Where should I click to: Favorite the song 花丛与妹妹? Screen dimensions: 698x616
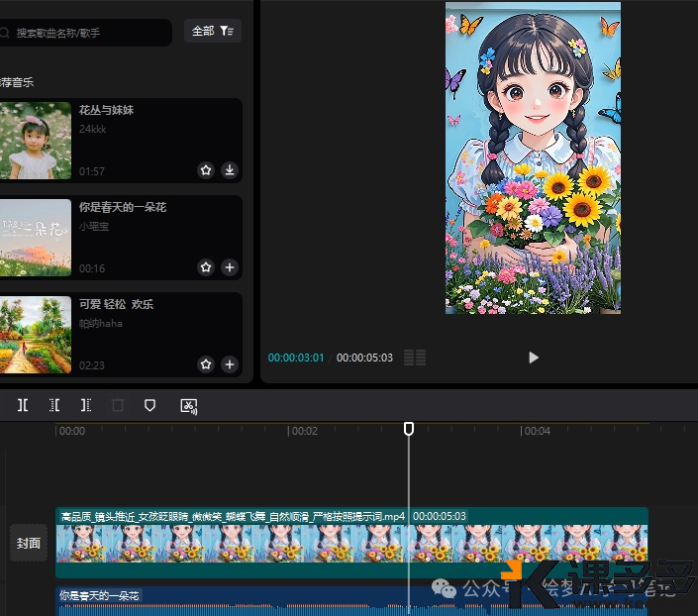click(206, 170)
